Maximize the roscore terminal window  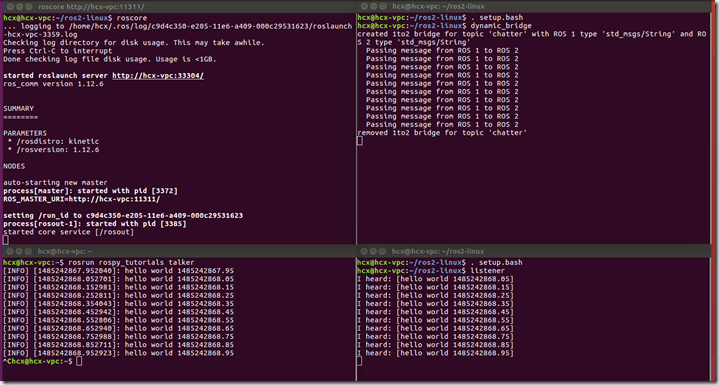tap(29, 6)
